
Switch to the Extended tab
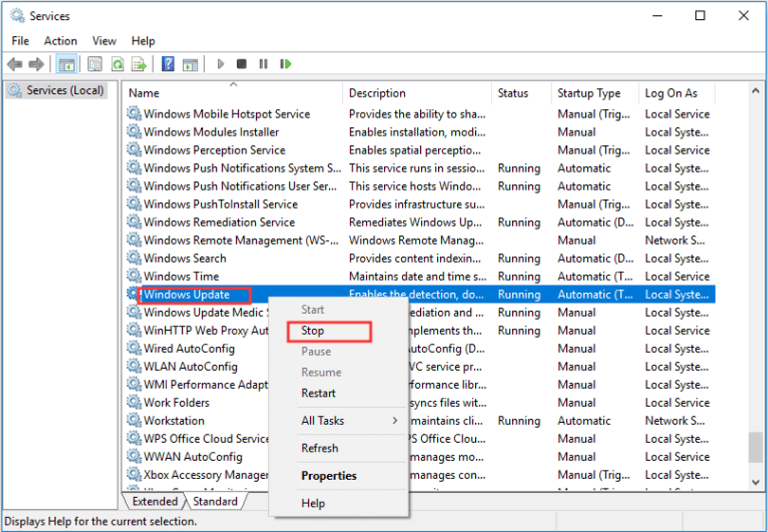click(x=155, y=502)
